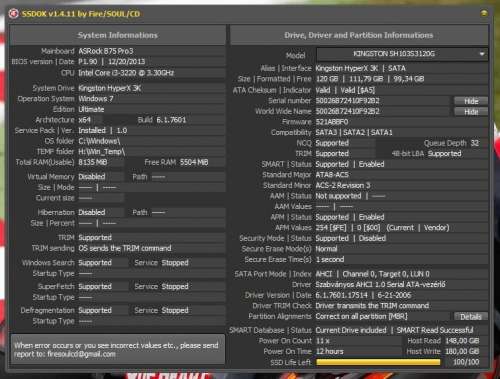Hide the Serial number value

pos(471,101)
